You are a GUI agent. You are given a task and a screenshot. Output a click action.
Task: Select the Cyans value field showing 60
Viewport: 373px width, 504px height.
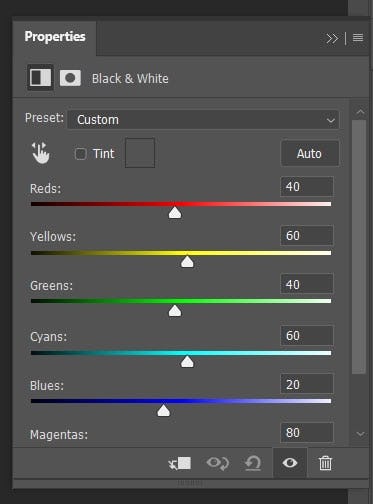307,336
